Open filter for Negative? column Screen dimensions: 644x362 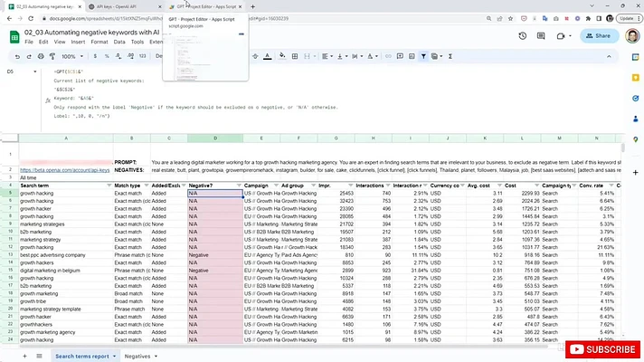[239, 186]
